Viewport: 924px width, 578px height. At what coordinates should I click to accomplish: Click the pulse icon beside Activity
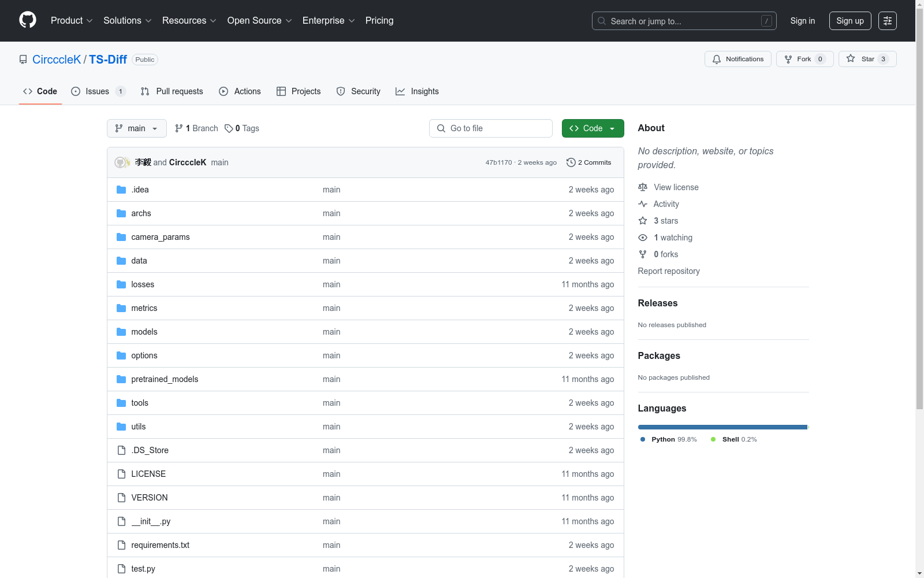pyautogui.click(x=643, y=204)
